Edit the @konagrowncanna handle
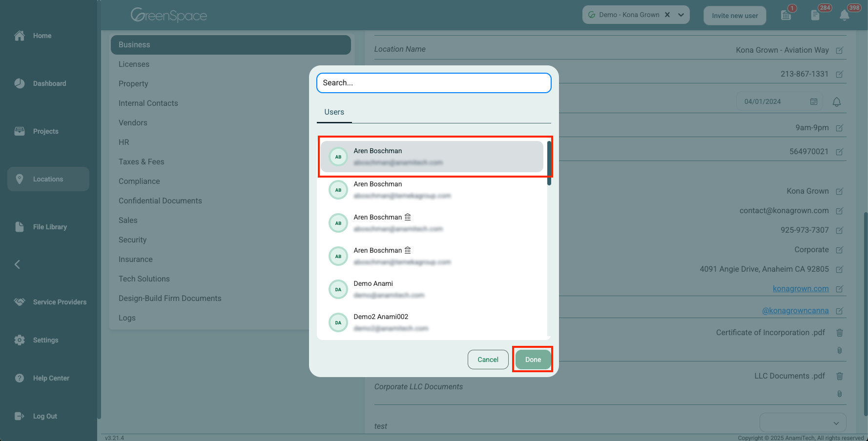 [840, 311]
